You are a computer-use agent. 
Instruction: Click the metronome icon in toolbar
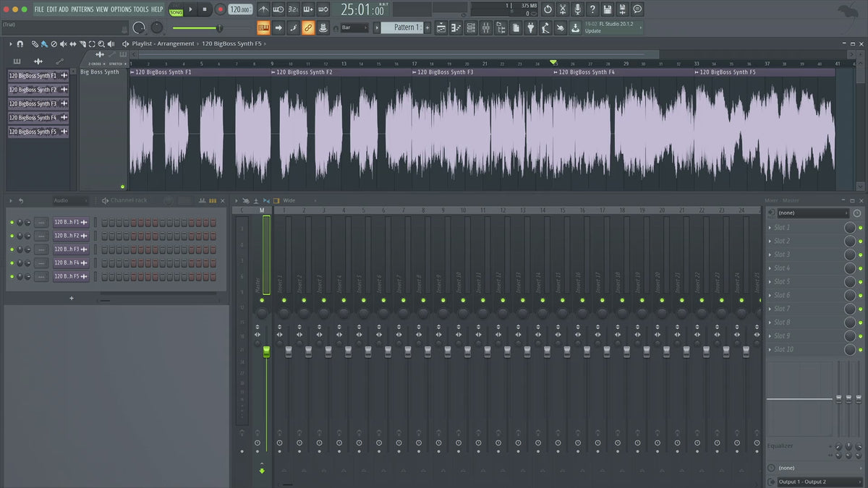[263, 9]
